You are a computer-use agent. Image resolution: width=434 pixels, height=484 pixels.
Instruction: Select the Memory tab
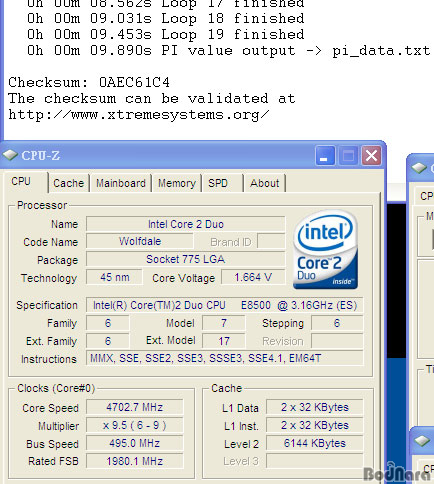177,183
